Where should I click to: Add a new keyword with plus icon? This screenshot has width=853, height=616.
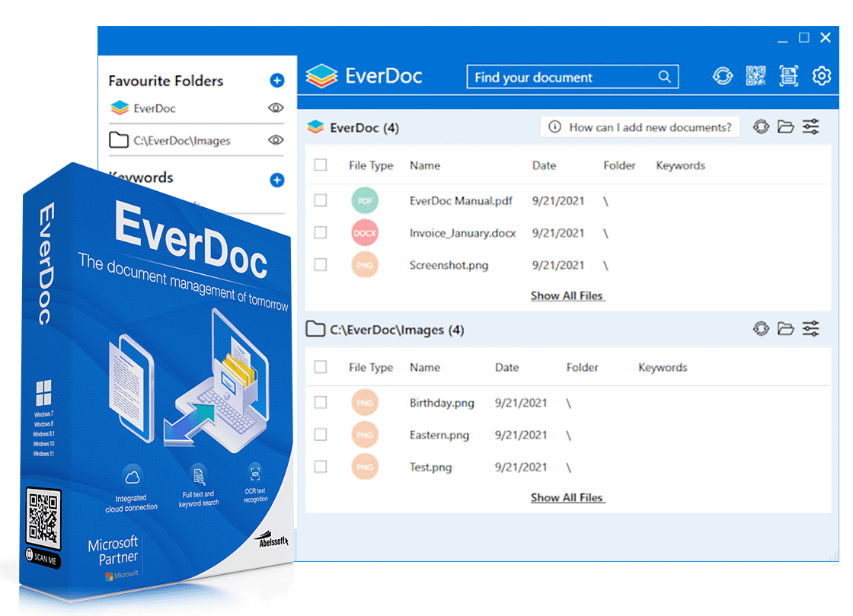[x=277, y=180]
